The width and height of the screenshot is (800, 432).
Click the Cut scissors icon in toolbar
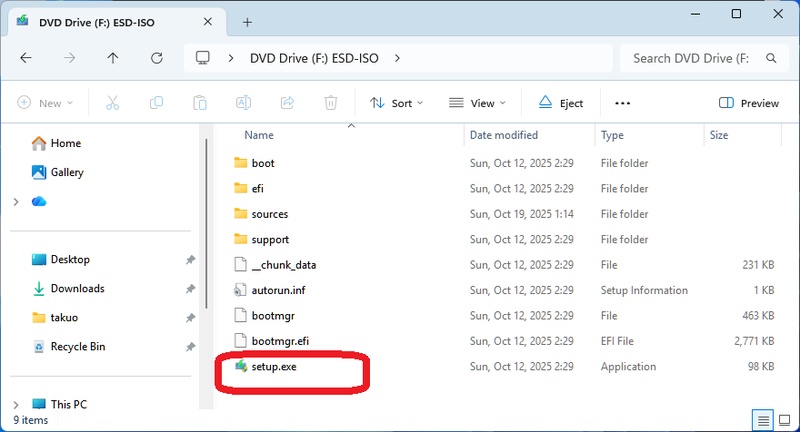point(112,103)
